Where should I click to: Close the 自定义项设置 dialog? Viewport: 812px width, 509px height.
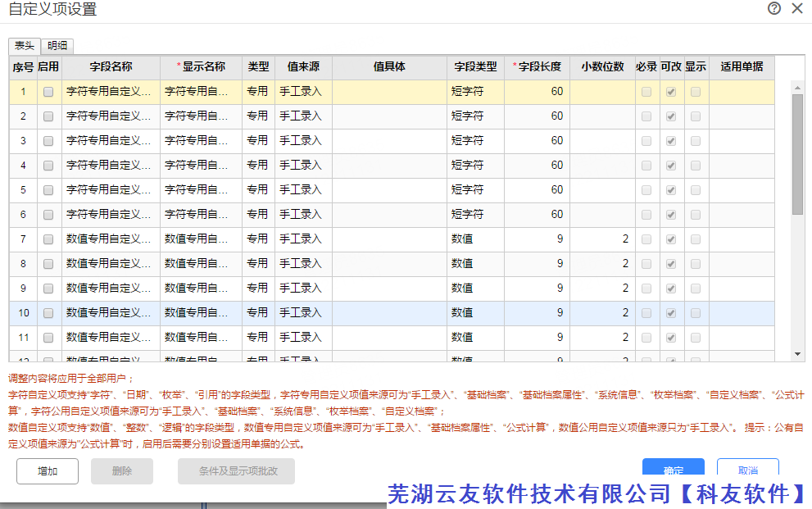click(797, 9)
